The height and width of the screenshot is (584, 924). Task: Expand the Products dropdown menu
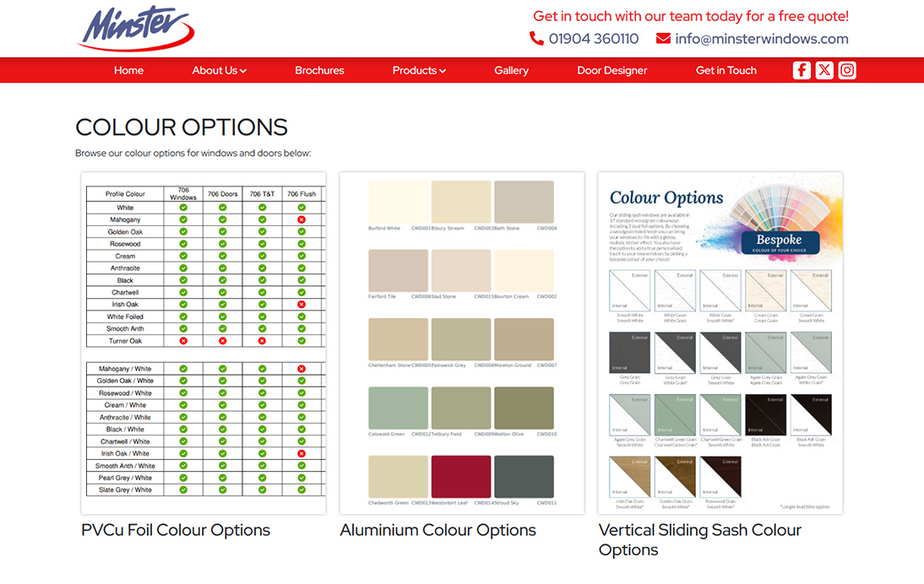[x=419, y=70]
